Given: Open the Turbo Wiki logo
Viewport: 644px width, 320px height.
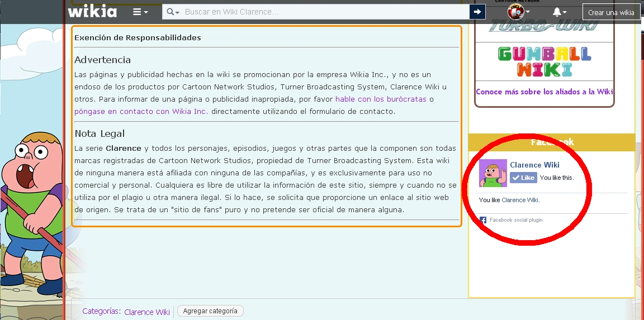Looking at the screenshot, I should pyautogui.click(x=544, y=26).
